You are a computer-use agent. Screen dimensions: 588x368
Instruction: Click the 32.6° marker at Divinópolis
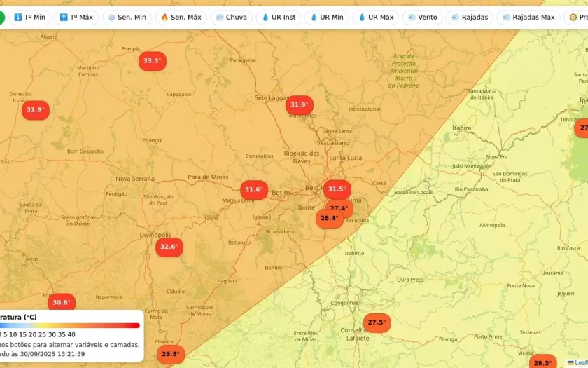[169, 247]
